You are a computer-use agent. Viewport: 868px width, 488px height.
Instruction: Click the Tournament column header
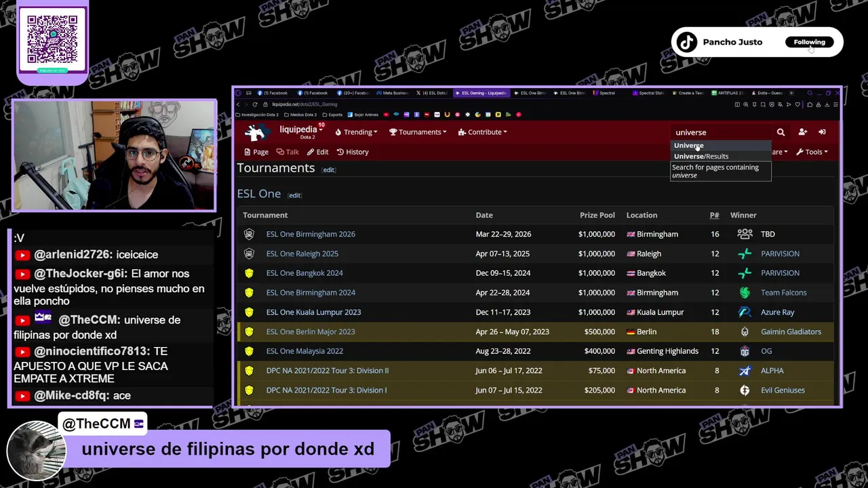pyautogui.click(x=265, y=216)
